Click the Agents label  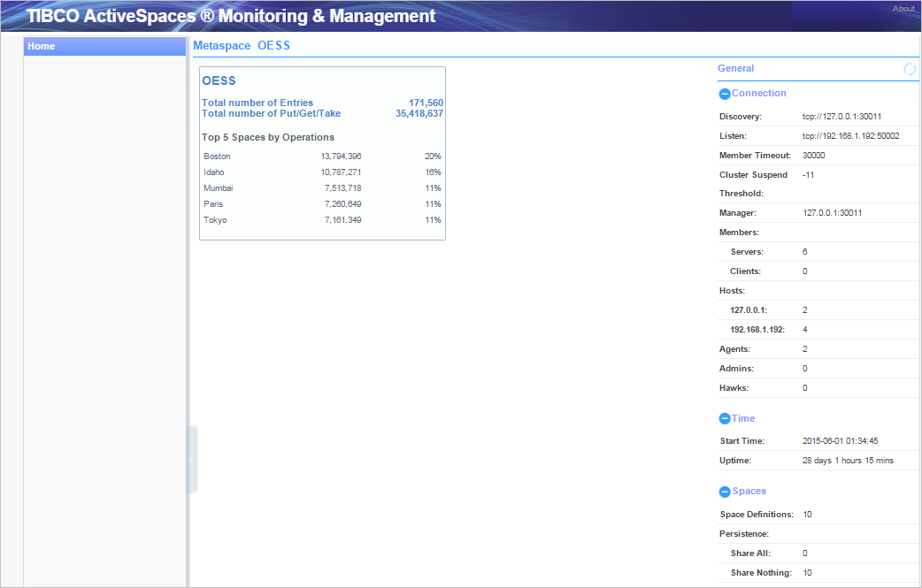tap(735, 349)
